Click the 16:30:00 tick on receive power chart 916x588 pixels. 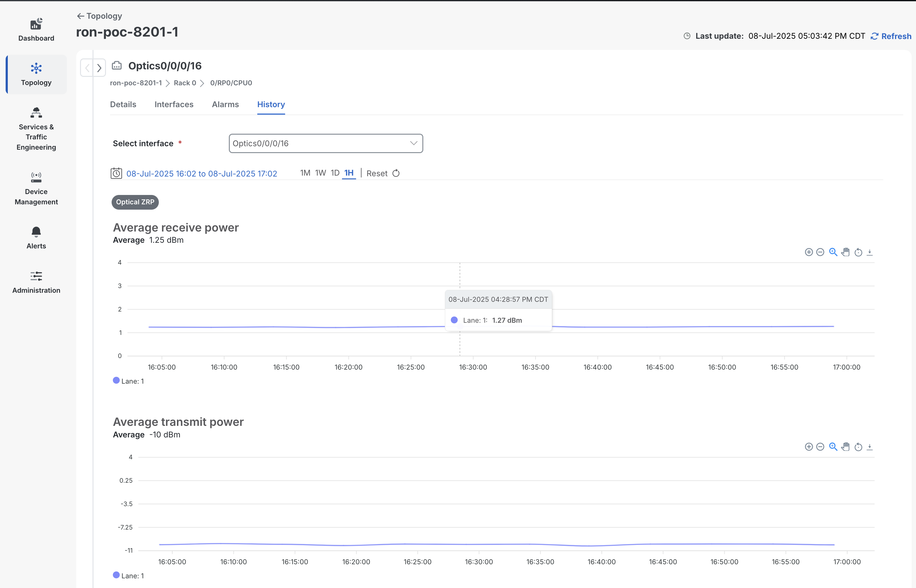[473, 367]
